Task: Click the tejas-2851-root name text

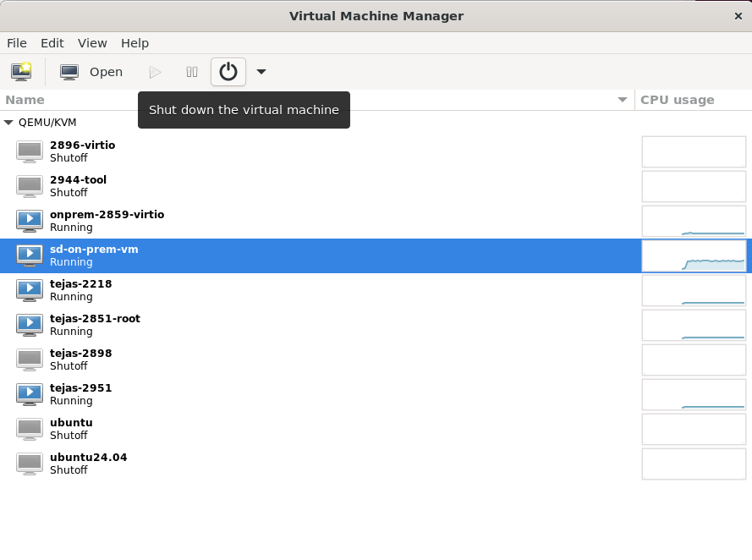Action: click(x=95, y=318)
